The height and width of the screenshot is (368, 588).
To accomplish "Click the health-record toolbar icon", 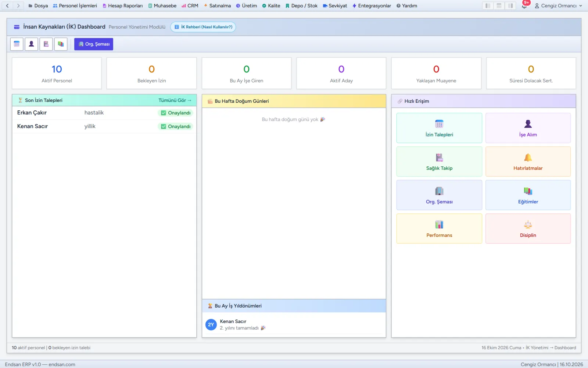I will tap(46, 44).
